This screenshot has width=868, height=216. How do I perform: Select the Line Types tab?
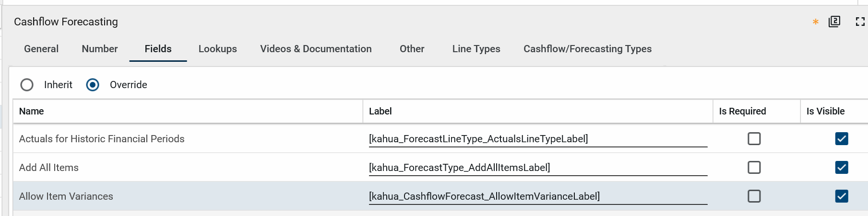tap(476, 49)
